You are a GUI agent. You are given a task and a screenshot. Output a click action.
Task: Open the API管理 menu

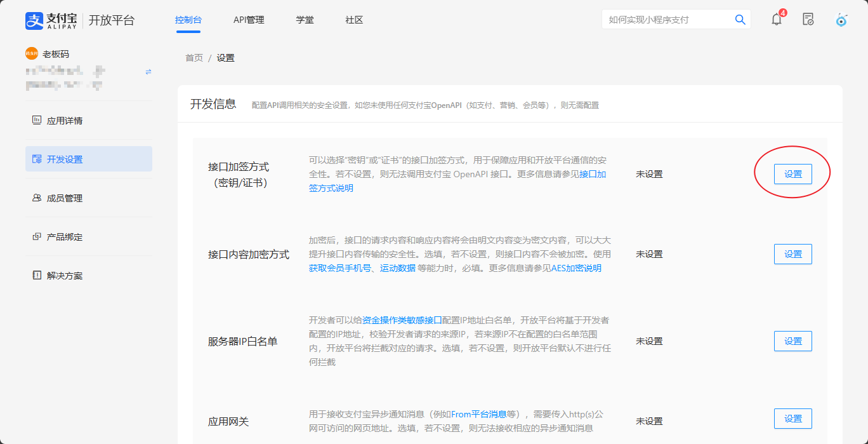[x=249, y=20]
